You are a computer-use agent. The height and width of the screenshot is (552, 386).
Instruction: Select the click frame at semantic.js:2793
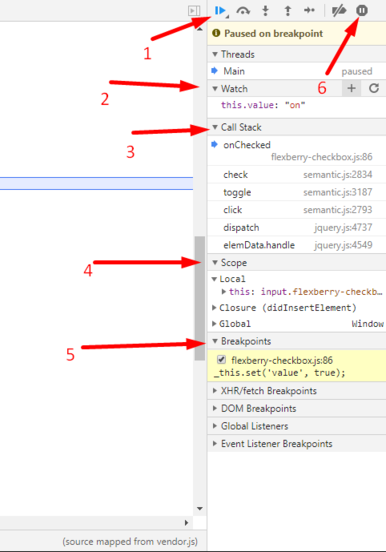coord(297,210)
